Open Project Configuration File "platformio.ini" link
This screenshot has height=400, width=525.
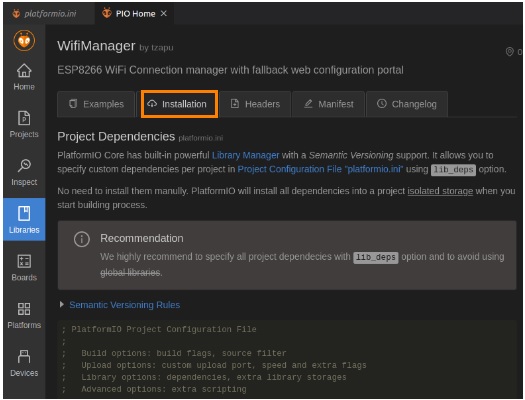tap(320, 169)
